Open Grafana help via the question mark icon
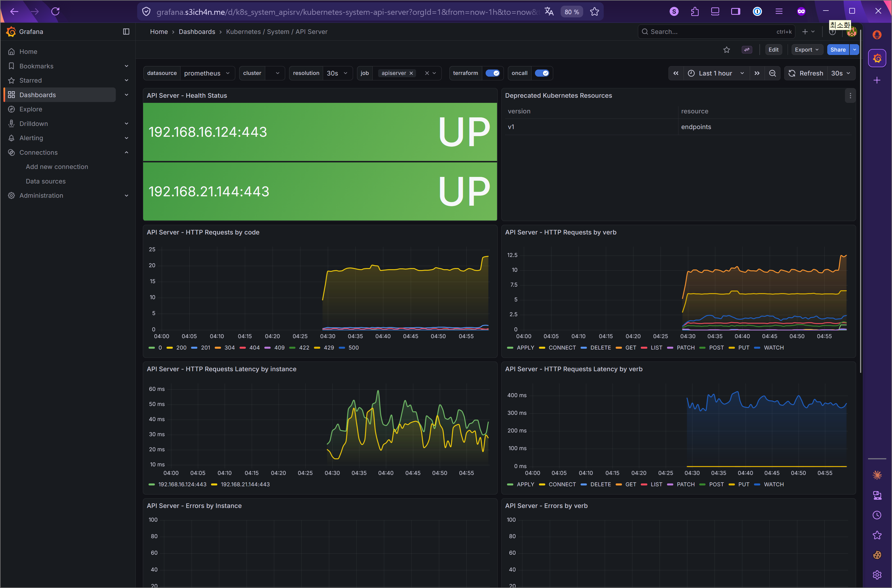Viewport: 892px width, 588px height. click(832, 32)
